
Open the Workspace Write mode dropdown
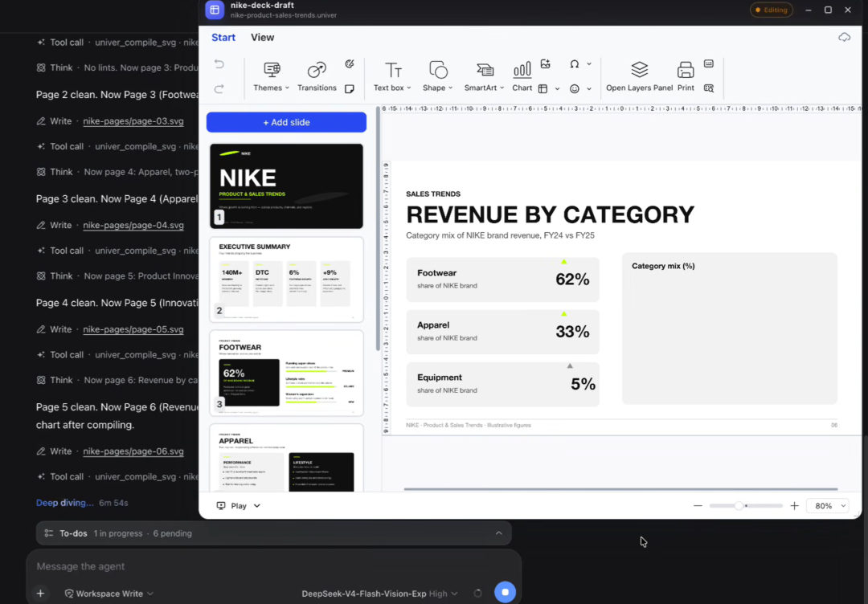[108, 594]
